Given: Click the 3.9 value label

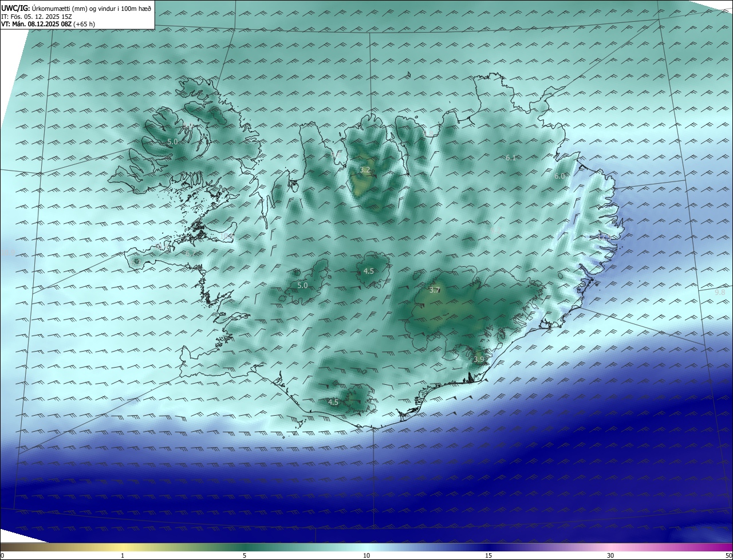Looking at the screenshot, I should [x=479, y=359].
